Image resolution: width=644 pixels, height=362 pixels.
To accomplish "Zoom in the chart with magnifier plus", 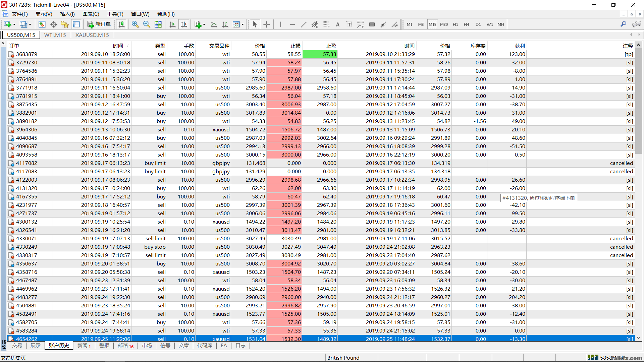I will click(x=135, y=24).
